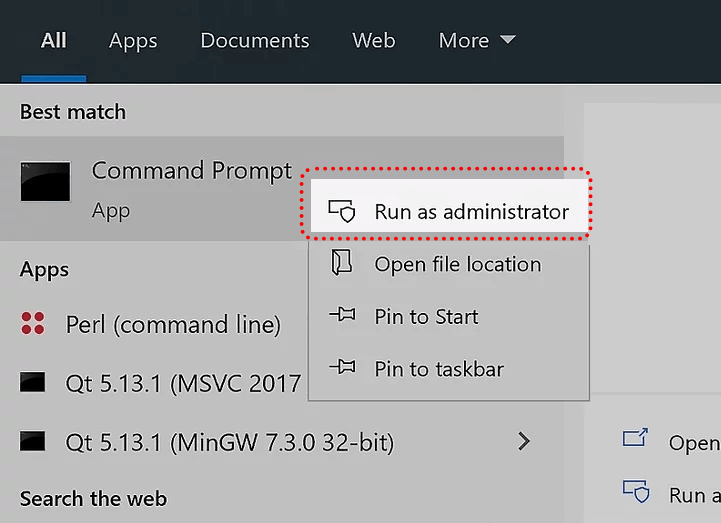Click the Command Prompt app icon
Image resolution: width=721 pixels, height=523 pixels.
pyautogui.click(x=45, y=182)
